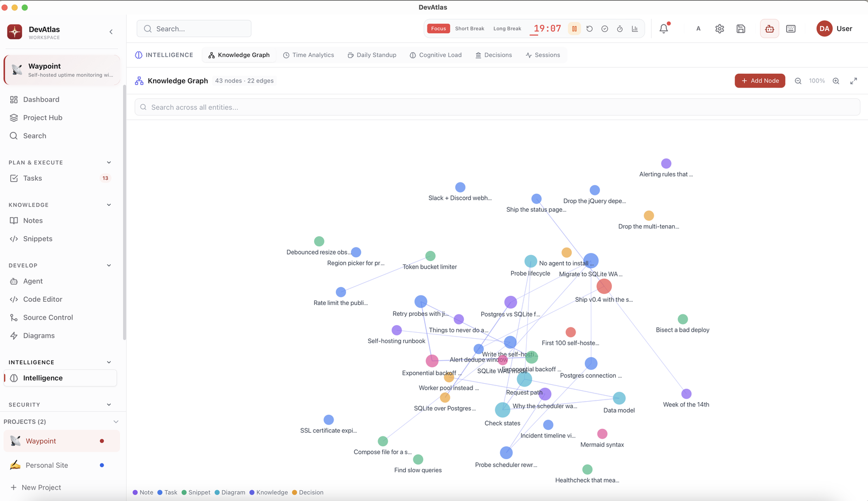Viewport: 868px width, 501px height.
Task: Switch to Decisions tab
Action: tap(494, 55)
